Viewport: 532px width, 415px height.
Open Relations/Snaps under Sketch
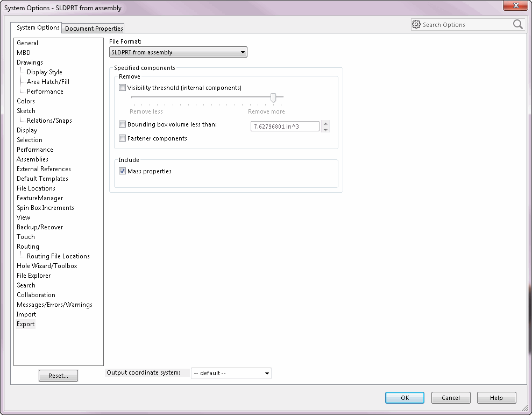click(49, 121)
